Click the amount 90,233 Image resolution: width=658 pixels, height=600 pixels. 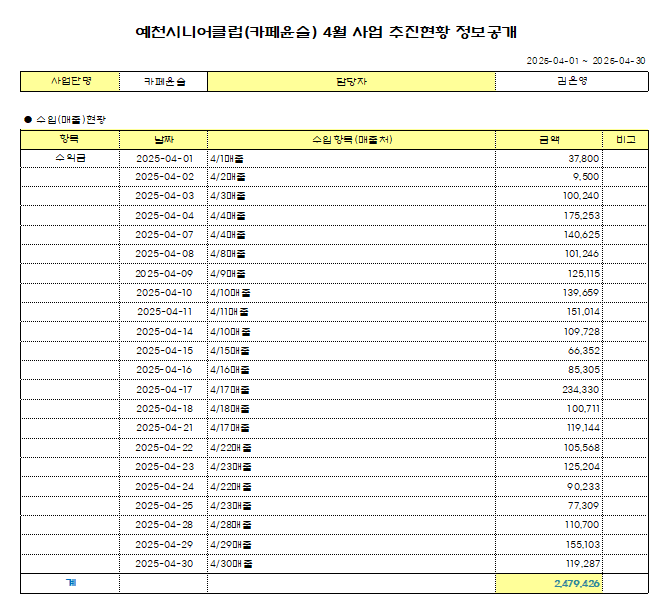pos(583,486)
